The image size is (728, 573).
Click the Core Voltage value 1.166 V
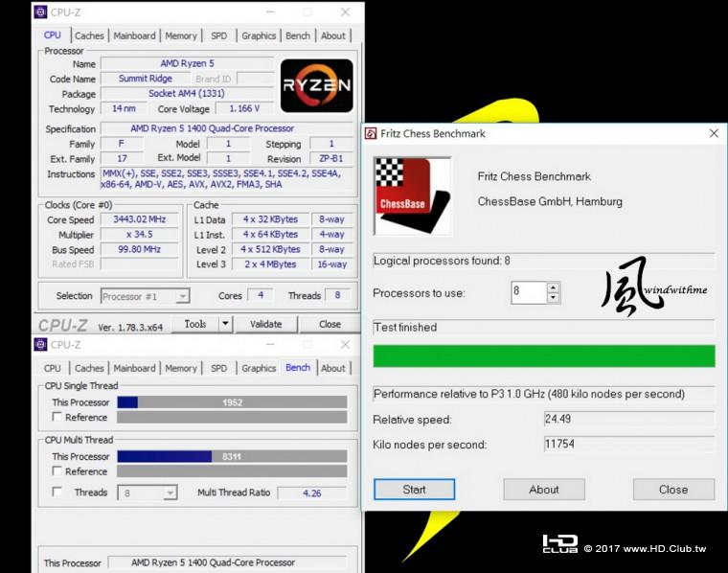pos(244,108)
